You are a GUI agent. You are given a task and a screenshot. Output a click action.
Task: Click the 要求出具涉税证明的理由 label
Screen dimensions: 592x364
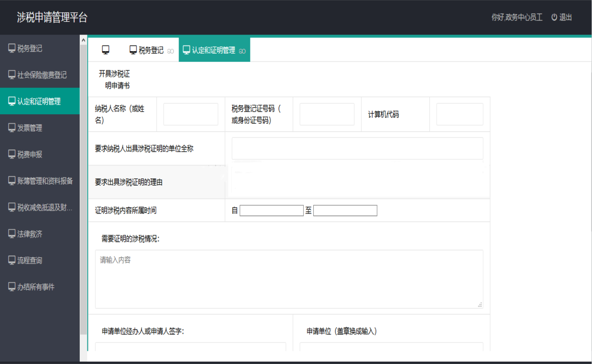(x=129, y=182)
